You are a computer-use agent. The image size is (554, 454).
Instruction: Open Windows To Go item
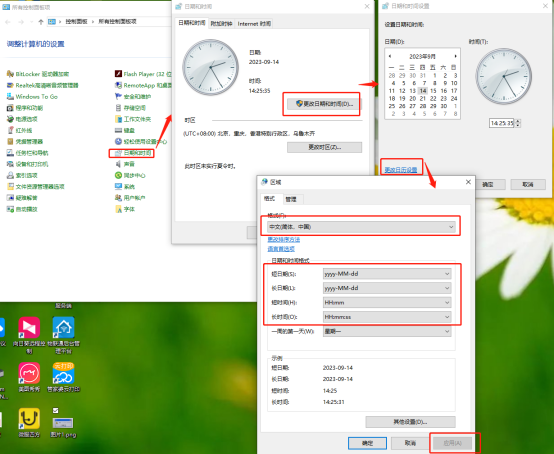point(32,96)
